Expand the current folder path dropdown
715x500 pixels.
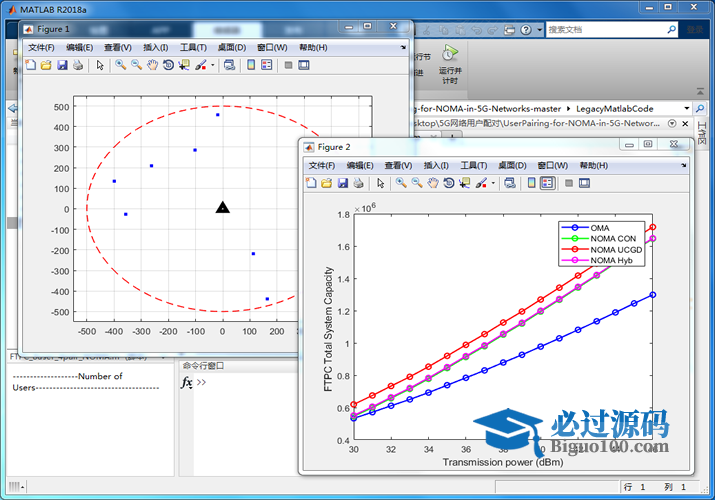tap(686, 108)
